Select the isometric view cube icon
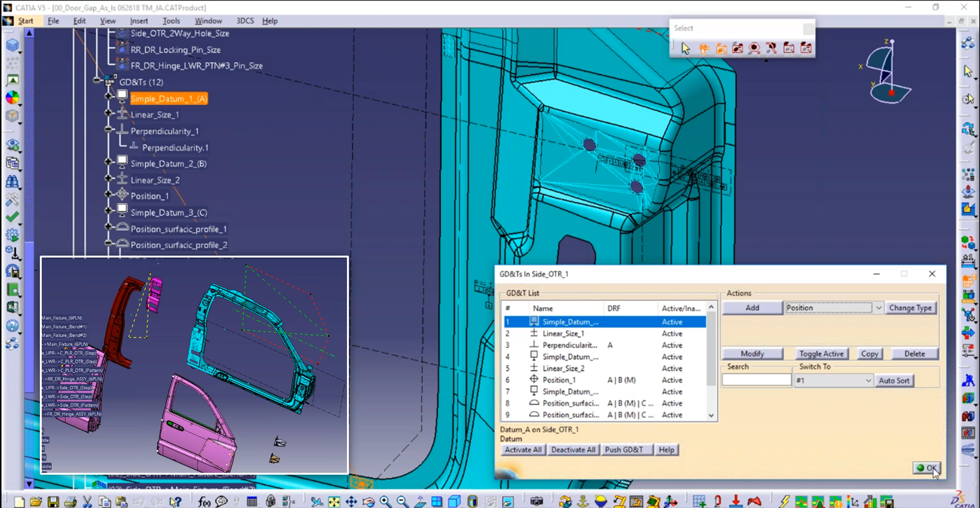Viewport: 980px width, 508px height. click(454, 501)
